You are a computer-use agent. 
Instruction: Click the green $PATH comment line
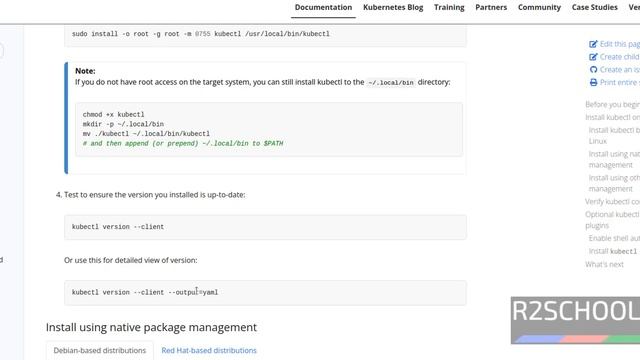coord(183,143)
